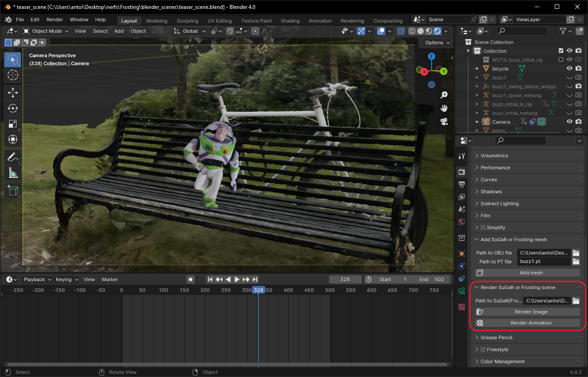Toggle camera view with camera icon
The height and width of the screenshot is (377, 588).
[444, 121]
